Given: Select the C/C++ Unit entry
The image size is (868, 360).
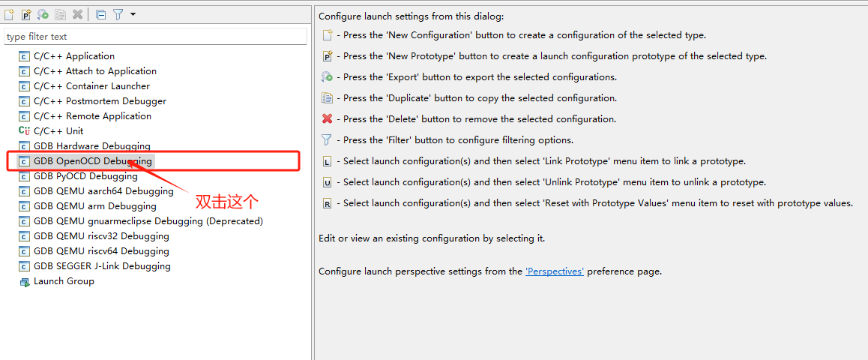Looking at the screenshot, I should point(58,131).
